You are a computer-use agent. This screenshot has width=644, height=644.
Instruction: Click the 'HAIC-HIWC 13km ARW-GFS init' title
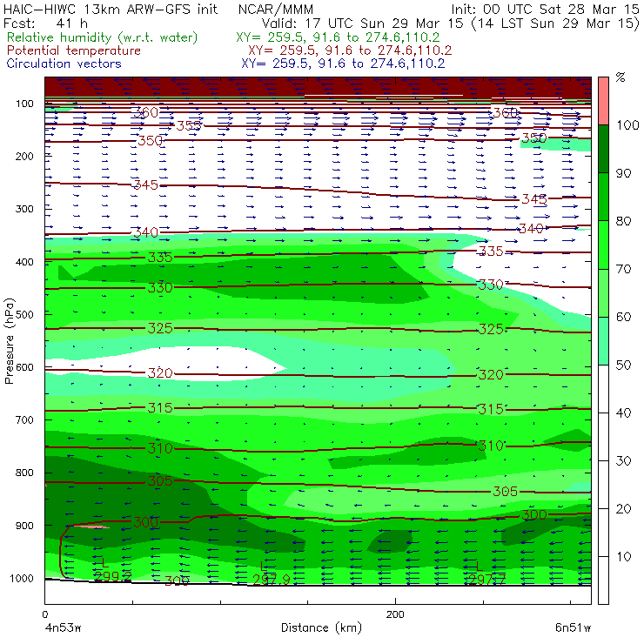coord(111,9)
